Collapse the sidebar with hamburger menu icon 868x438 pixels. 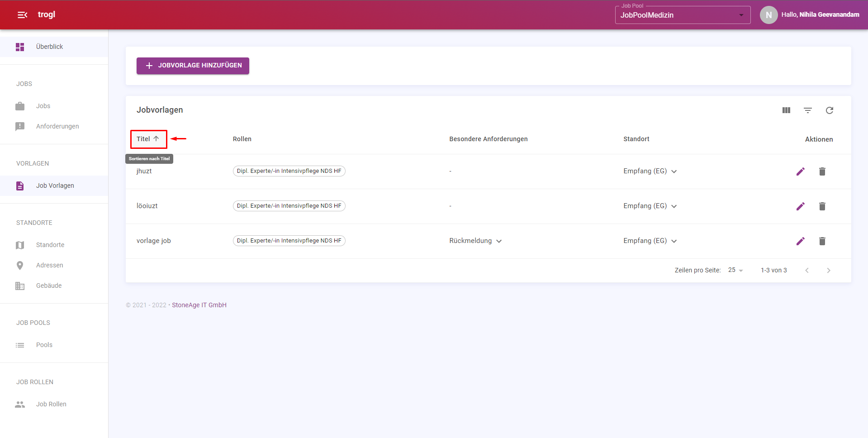22,15
